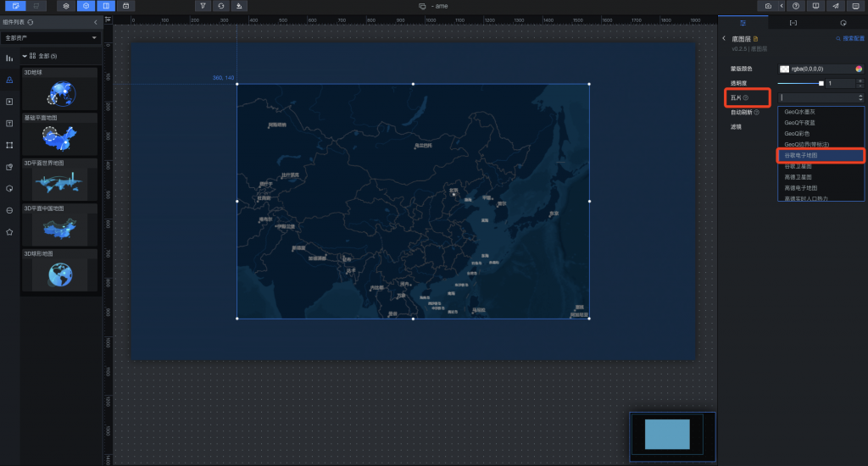Open the charts category in the sidebar
The image size is (868, 466).
click(x=9, y=58)
